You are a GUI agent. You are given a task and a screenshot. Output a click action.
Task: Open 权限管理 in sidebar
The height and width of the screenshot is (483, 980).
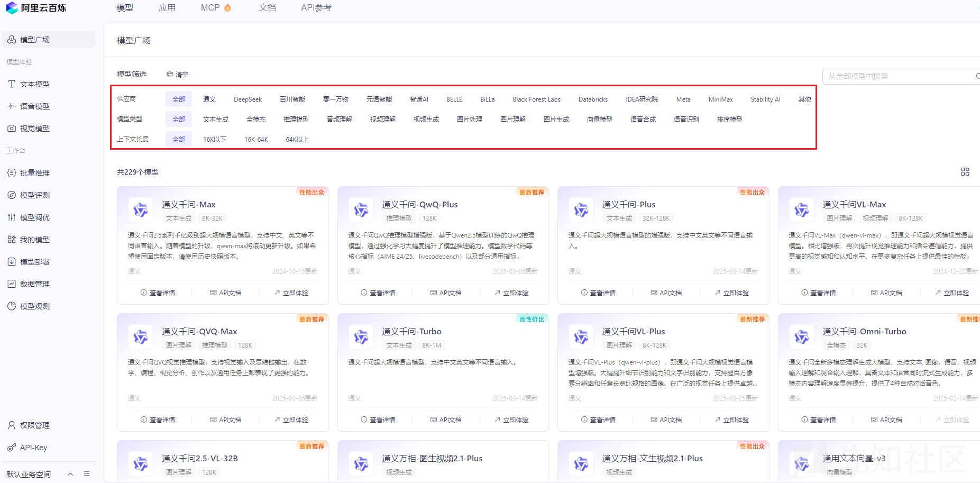click(x=35, y=425)
